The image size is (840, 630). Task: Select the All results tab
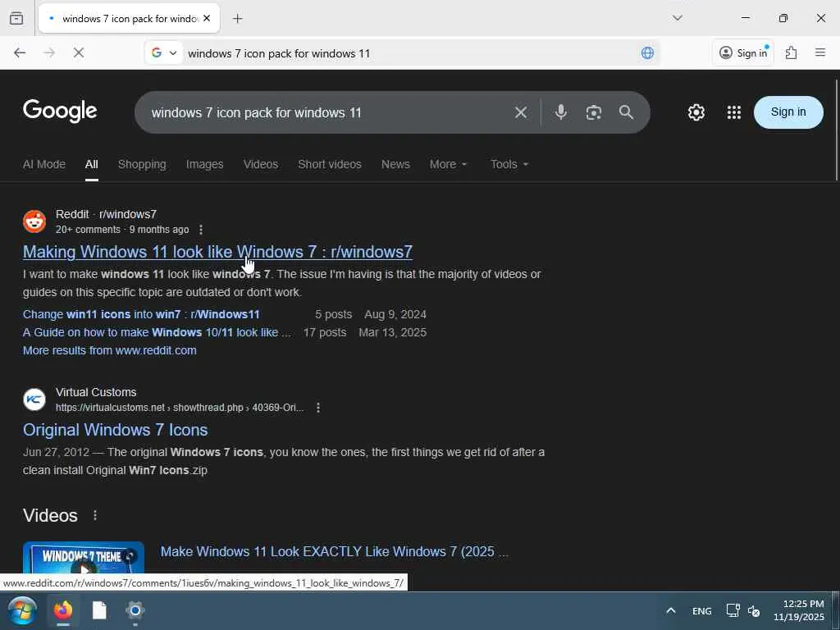(x=92, y=164)
